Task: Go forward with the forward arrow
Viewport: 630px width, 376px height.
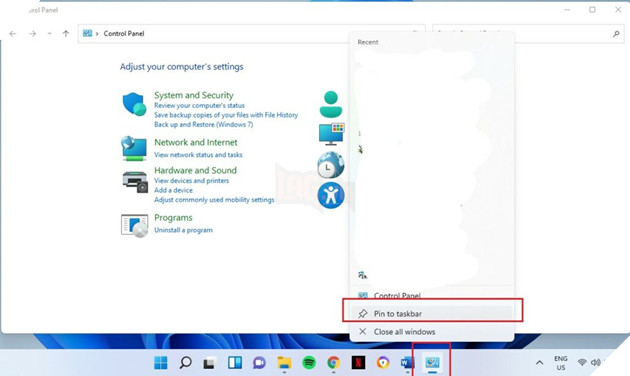Action: click(x=33, y=34)
